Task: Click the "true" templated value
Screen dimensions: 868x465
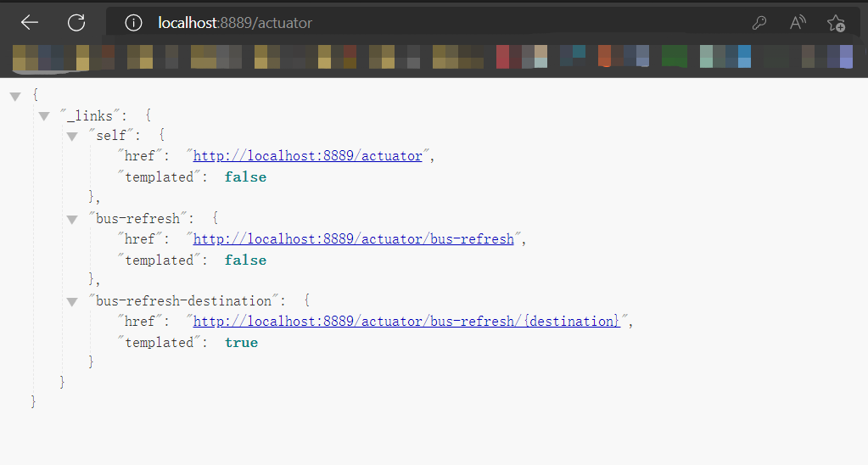Action: point(241,343)
